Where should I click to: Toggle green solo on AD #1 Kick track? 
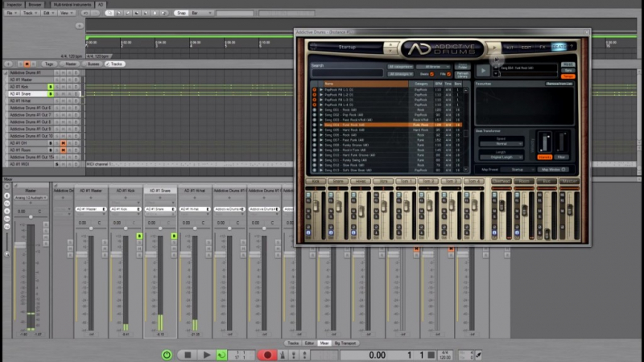coord(51,87)
